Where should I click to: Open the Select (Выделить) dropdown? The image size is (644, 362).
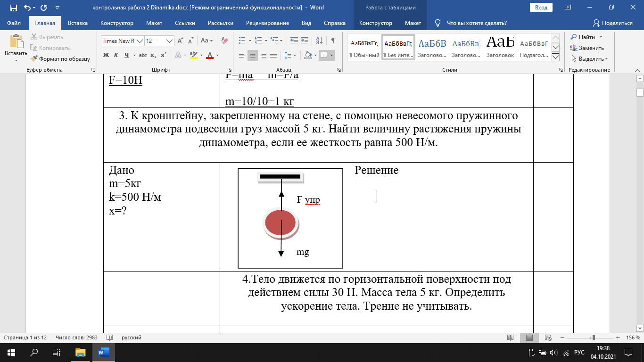click(x=589, y=59)
